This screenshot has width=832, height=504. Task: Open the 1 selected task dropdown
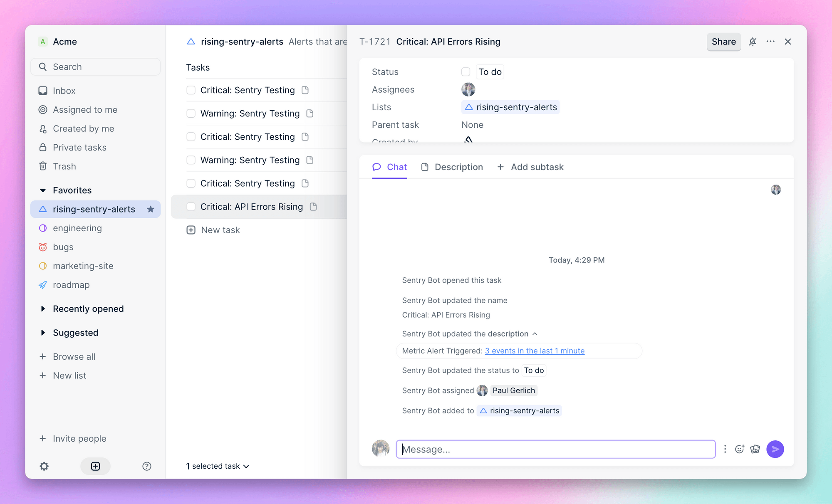(218, 466)
